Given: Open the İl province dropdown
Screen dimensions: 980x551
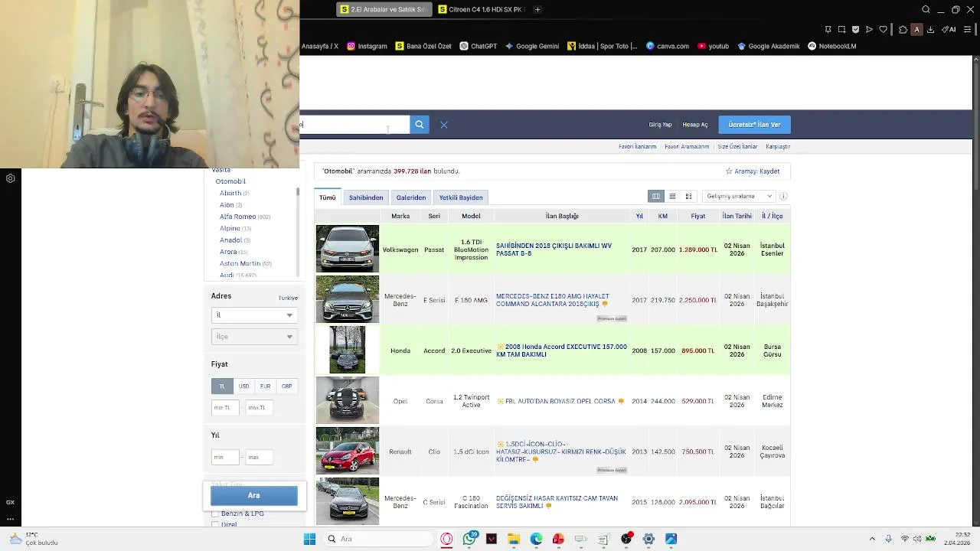Looking at the screenshot, I should coord(254,315).
